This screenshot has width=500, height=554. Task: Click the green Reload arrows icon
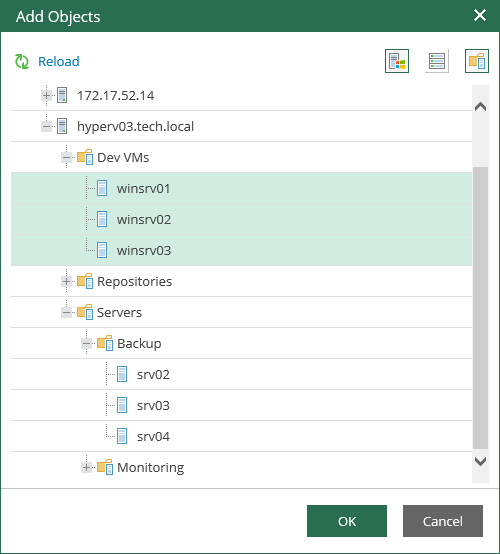[x=22, y=61]
